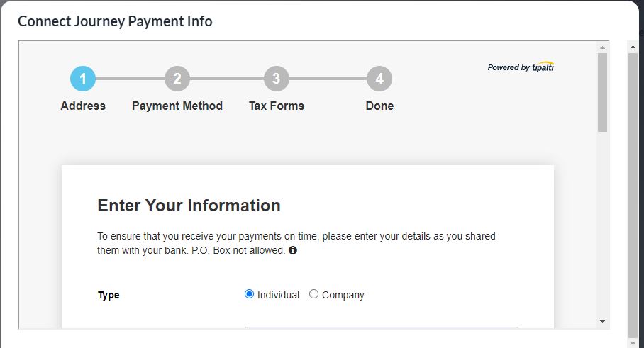Click the 'Enter Your Information' heading
Viewport: 644px width, 348px height.
[x=189, y=206]
